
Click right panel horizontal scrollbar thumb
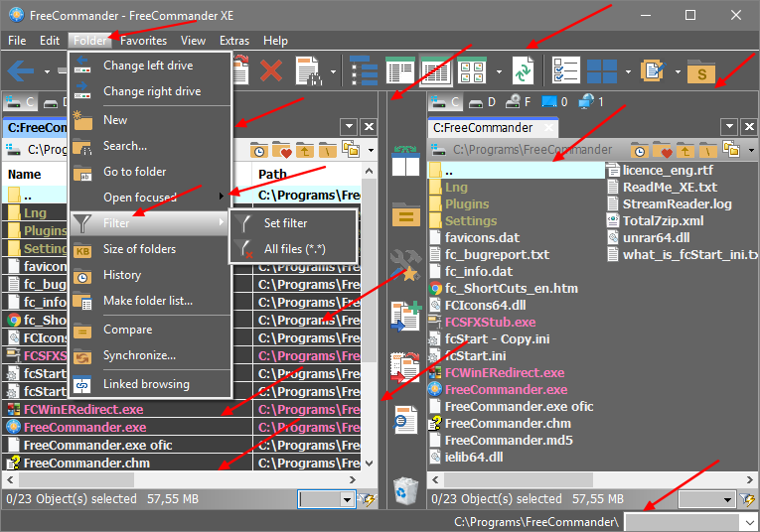click(519, 479)
